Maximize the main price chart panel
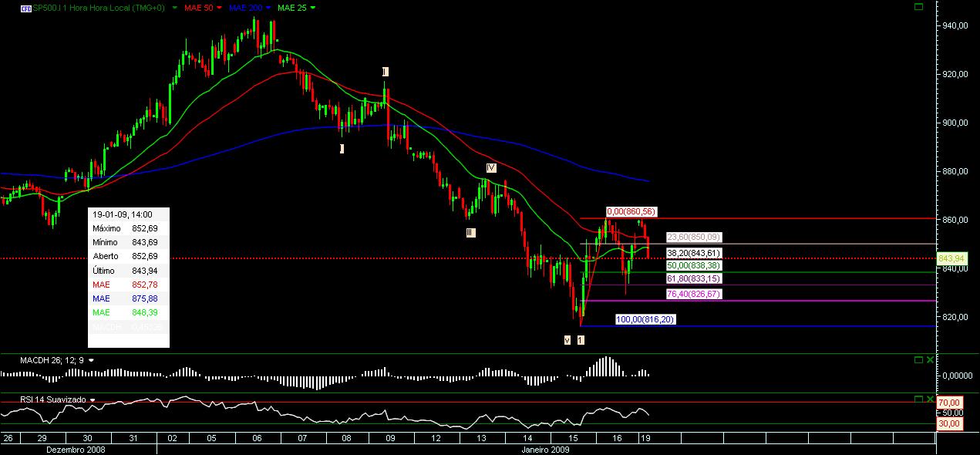980x455 pixels. (x=918, y=7)
